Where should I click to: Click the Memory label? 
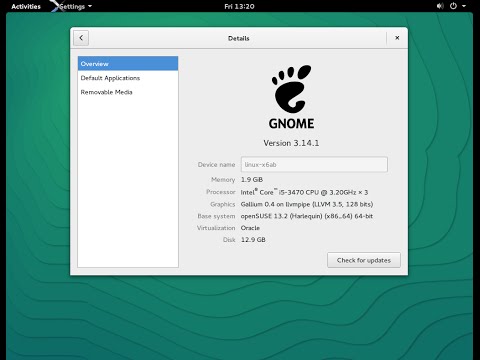coord(223,180)
